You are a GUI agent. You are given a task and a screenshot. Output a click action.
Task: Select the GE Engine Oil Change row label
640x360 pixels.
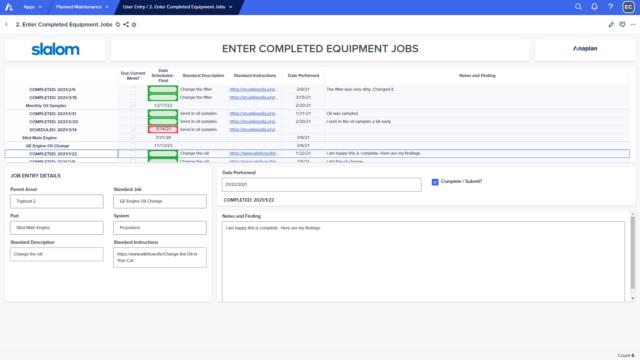pos(47,146)
